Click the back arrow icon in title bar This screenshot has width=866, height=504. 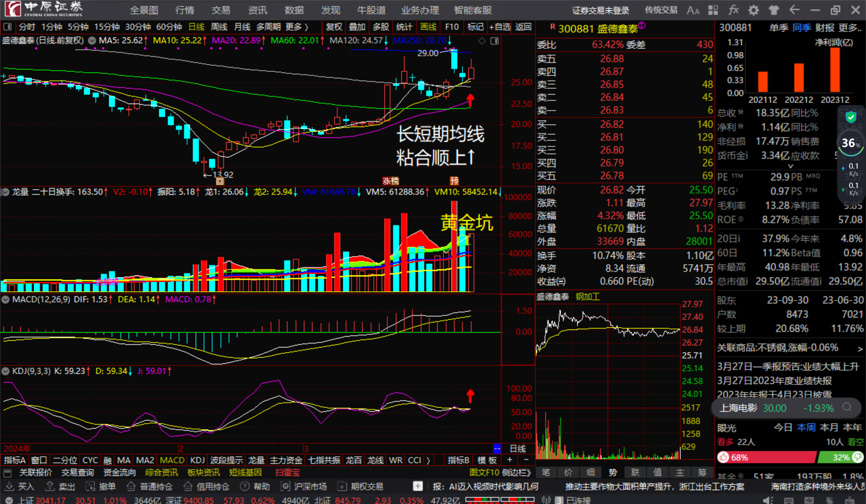point(794,10)
